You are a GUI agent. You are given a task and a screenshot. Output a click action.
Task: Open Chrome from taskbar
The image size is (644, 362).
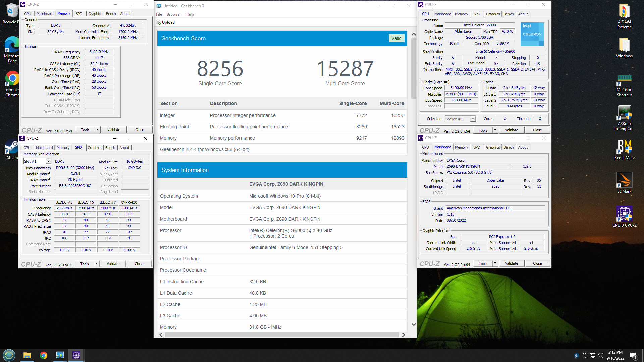tap(43, 355)
